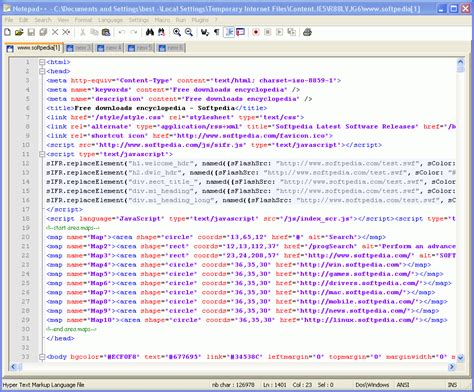474x392 pixels.
Task: Collapse the html fold on line 1
Action: pos(42,62)
